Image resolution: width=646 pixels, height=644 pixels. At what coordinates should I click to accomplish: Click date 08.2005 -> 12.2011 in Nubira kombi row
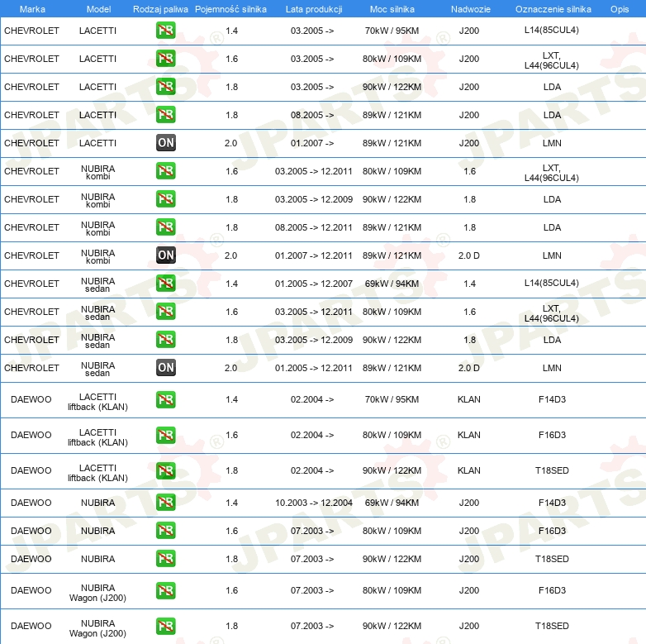pyautogui.click(x=314, y=227)
